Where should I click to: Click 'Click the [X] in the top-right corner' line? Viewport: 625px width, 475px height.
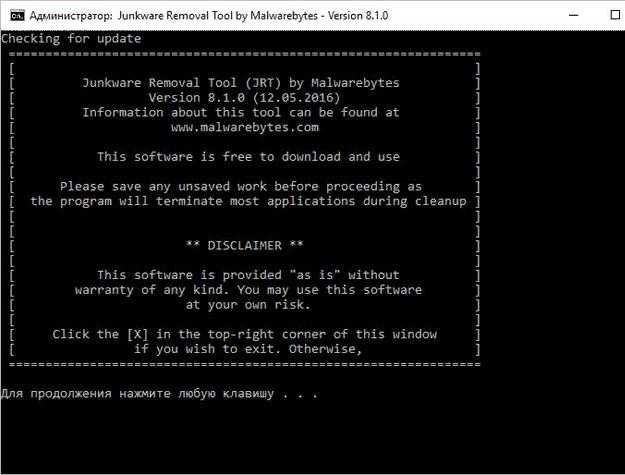(245, 334)
